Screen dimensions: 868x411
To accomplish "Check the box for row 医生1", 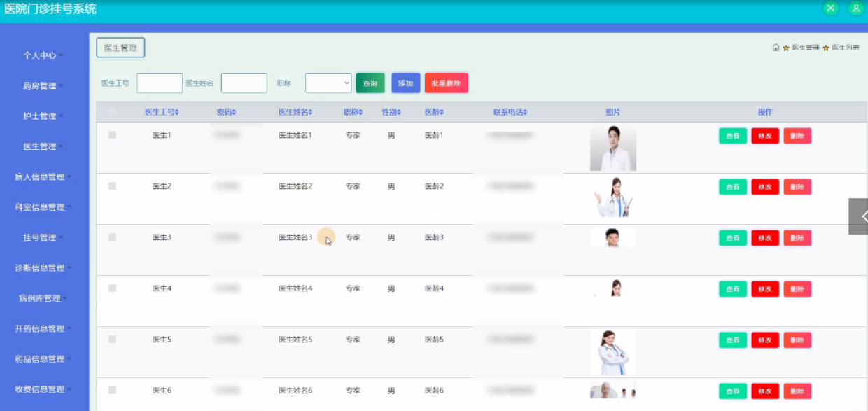I will tap(112, 134).
